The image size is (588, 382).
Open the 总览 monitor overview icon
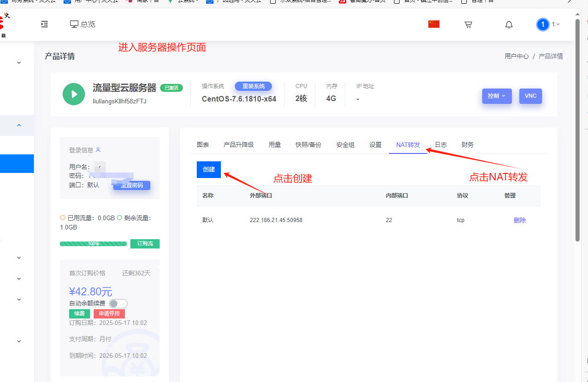click(x=74, y=24)
